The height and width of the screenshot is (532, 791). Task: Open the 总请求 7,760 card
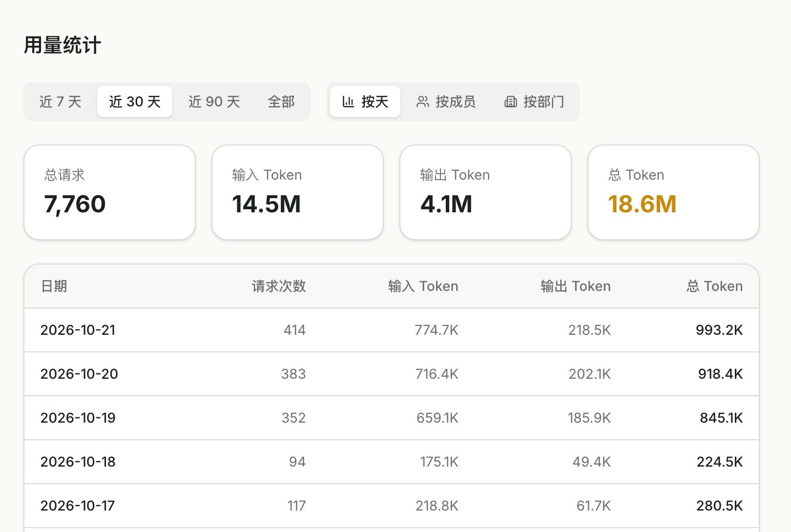pyautogui.click(x=110, y=192)
